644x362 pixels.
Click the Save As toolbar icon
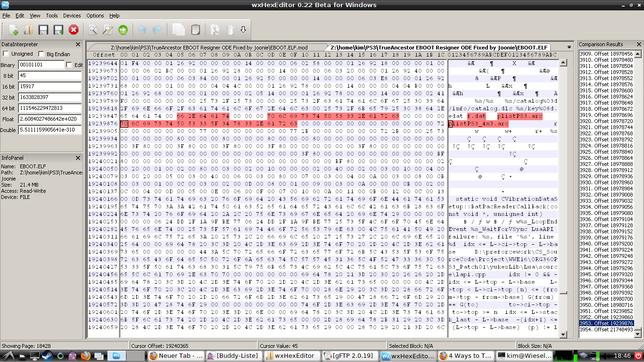click(58, 30)
